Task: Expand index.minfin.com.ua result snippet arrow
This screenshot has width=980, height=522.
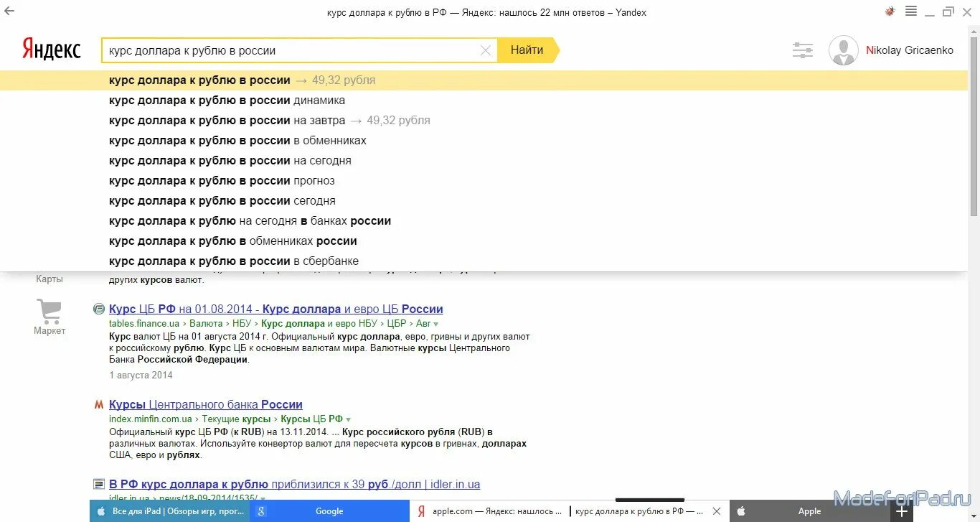Action: (x=349, y=419)
